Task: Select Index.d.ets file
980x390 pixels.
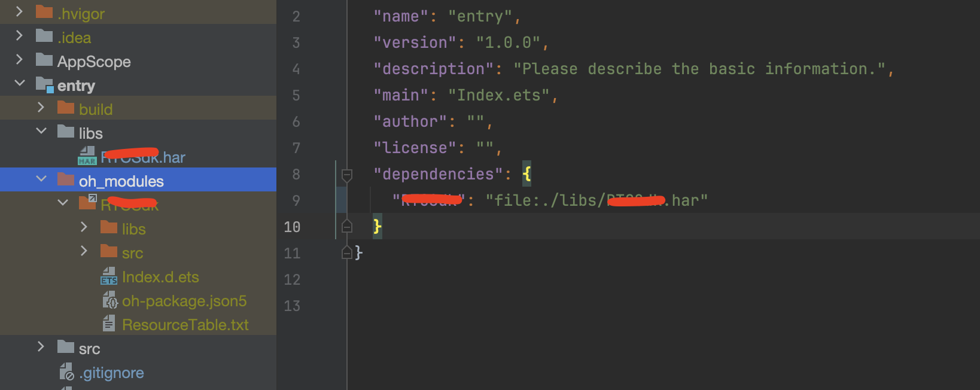Action: click(160, 277)
